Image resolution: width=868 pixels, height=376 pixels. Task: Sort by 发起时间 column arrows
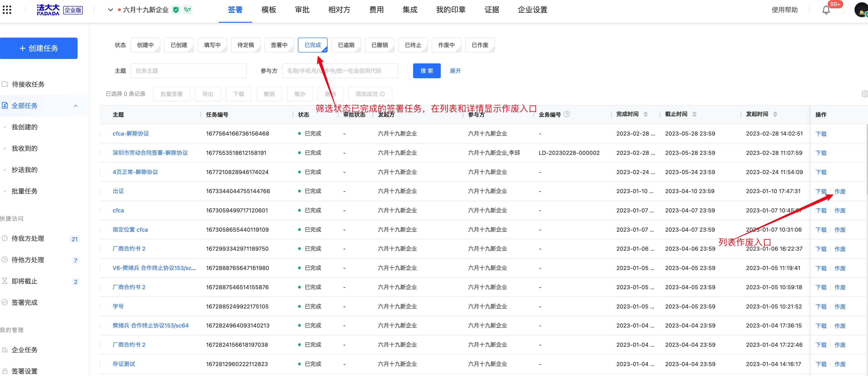(775, 114)
